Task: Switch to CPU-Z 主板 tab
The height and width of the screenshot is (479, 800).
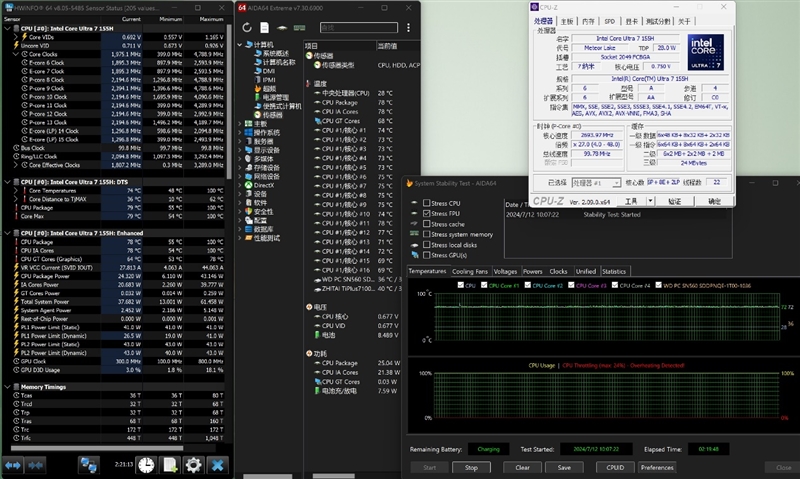Action: [567, 21]
